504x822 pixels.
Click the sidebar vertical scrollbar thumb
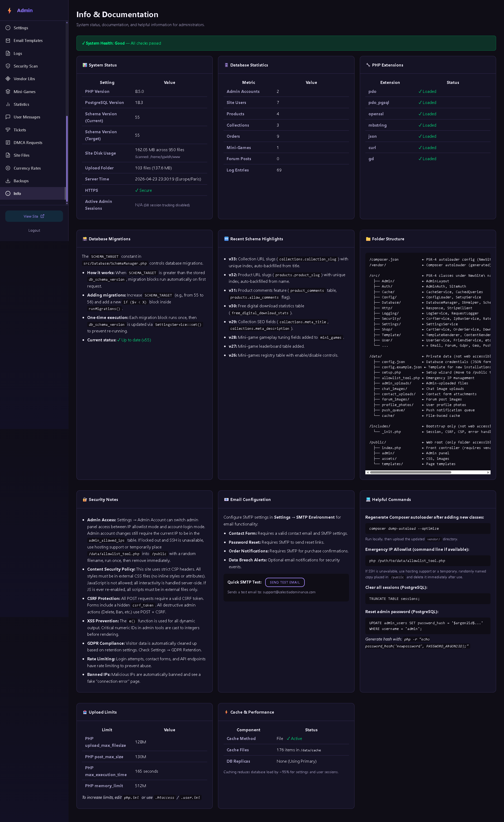pyautogui.click(x=67, y=159)
